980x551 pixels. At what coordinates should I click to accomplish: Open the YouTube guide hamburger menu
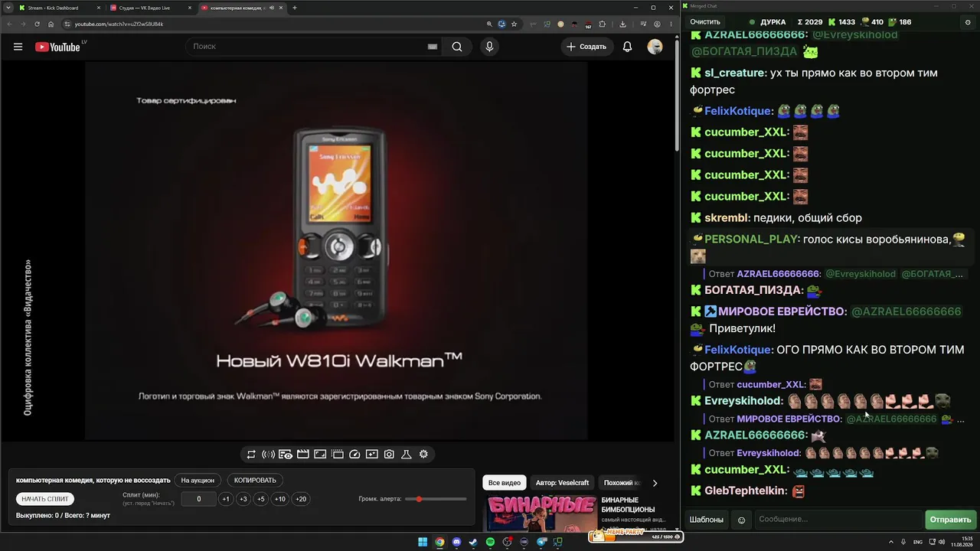18,47
